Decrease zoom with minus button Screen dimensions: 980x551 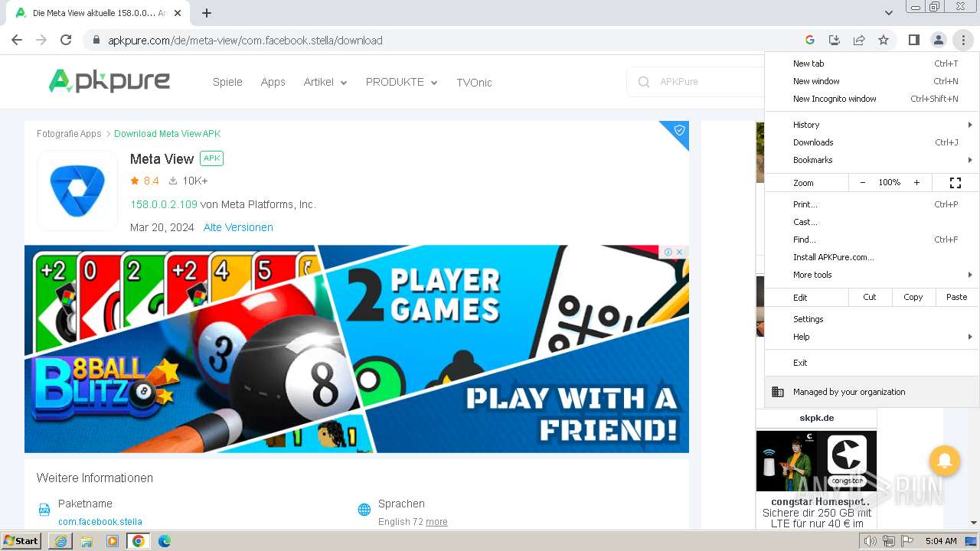(863, 183)
